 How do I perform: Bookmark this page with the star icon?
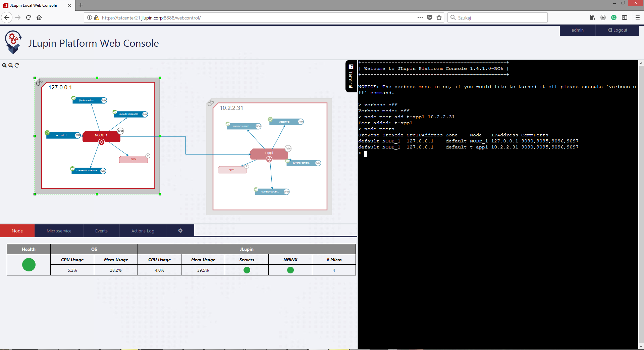pyautogui.click(x=439, y=18)
